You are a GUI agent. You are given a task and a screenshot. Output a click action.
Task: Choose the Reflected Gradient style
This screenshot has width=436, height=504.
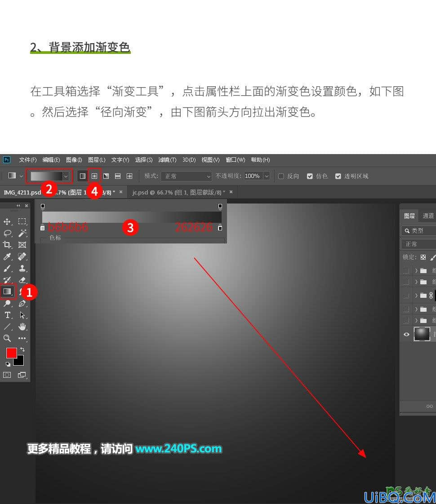click(118, 176)
